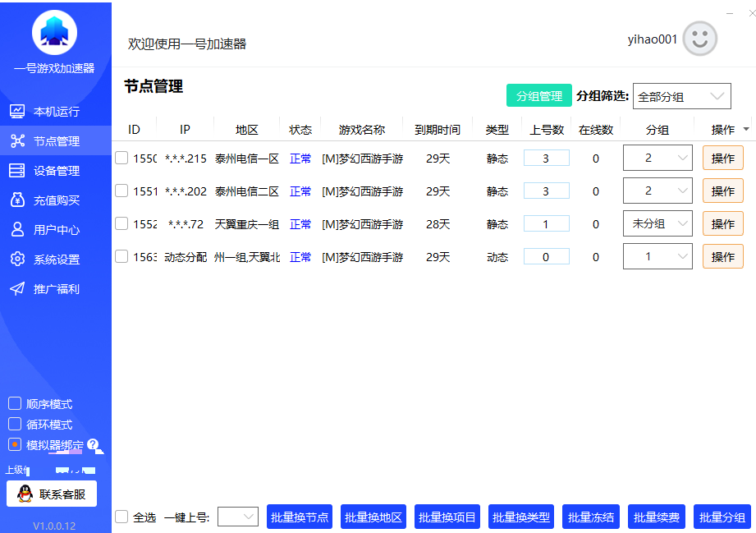Open the 分组筛选 全部分组 dropdown
Screen dimensions: 756x533
pos(681,96)
